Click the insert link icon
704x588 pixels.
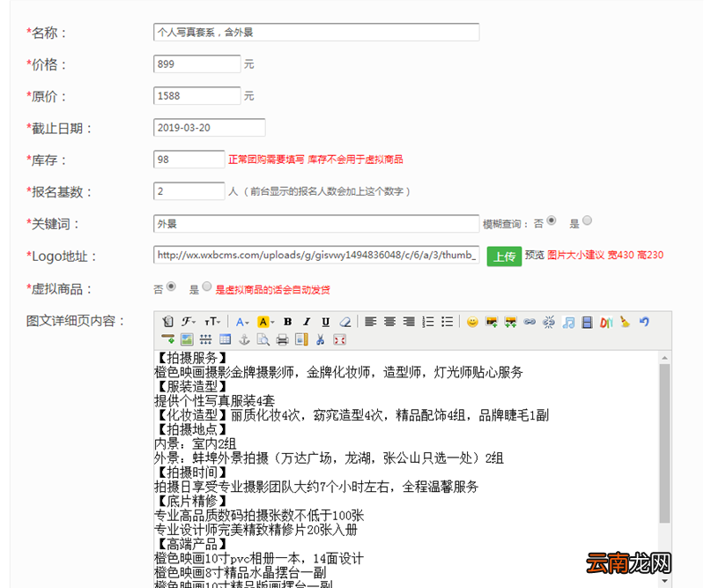(530, 322)
